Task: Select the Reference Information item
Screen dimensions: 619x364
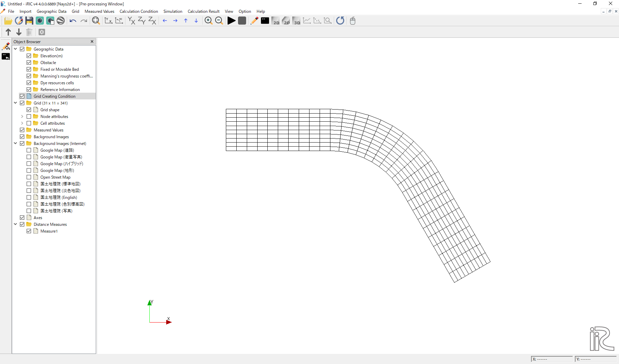Action: point(60,90)
